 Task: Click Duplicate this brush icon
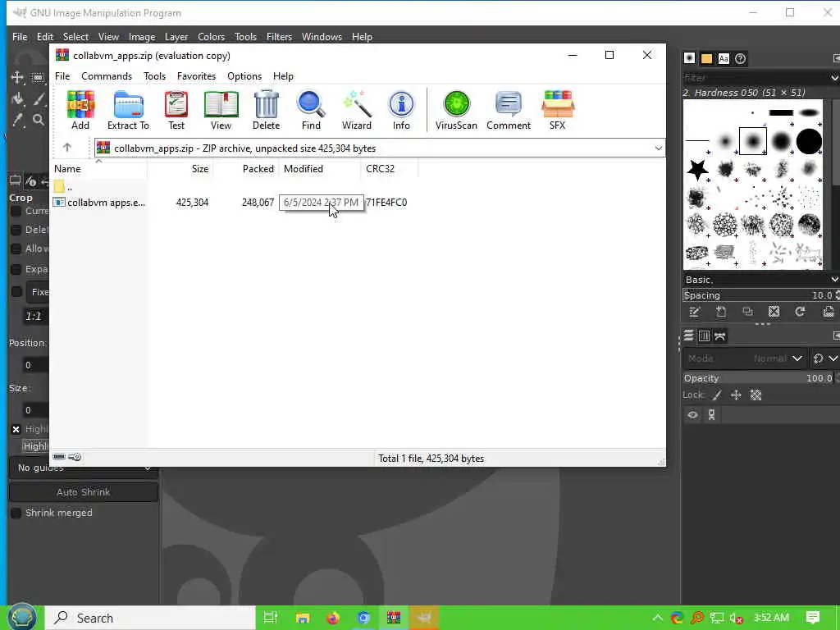tap(747, 312)
